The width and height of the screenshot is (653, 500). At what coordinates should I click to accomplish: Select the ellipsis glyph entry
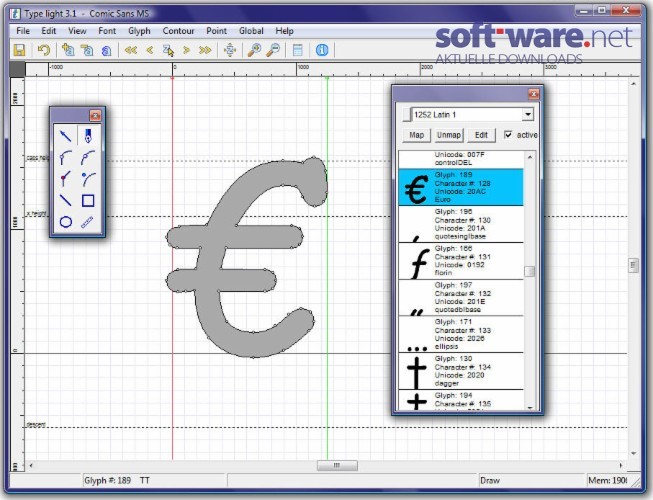[x=461, y=334]
